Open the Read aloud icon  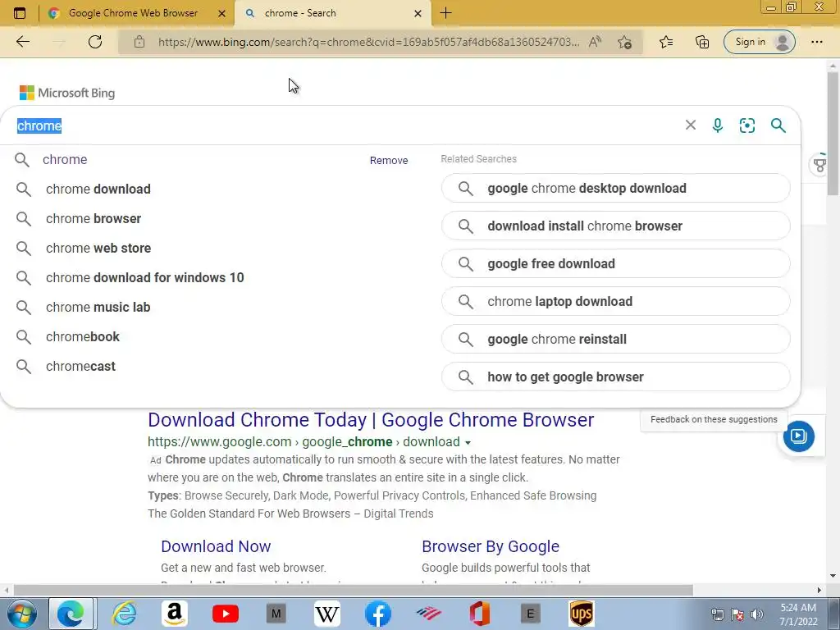tap(595, 42)
